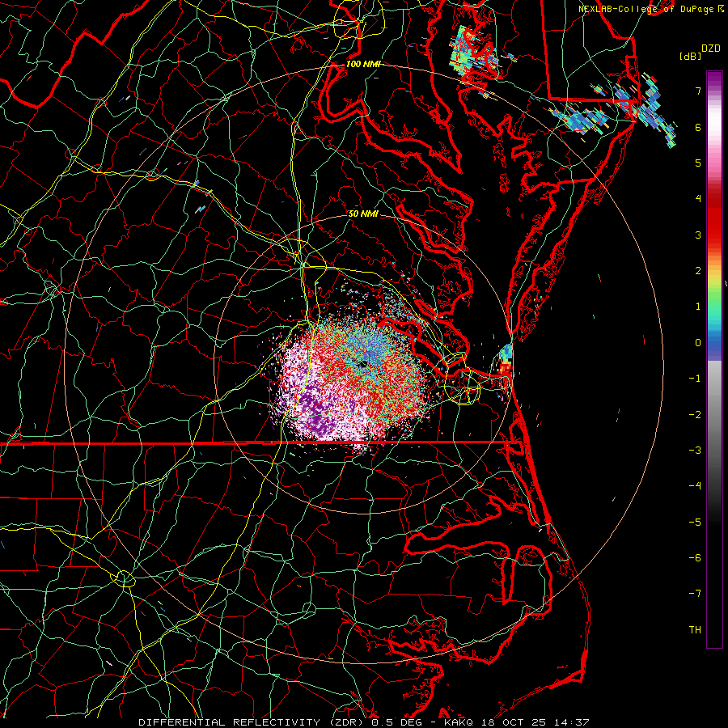Click the 50 NMI range ring label

click(x=363, y=214)
